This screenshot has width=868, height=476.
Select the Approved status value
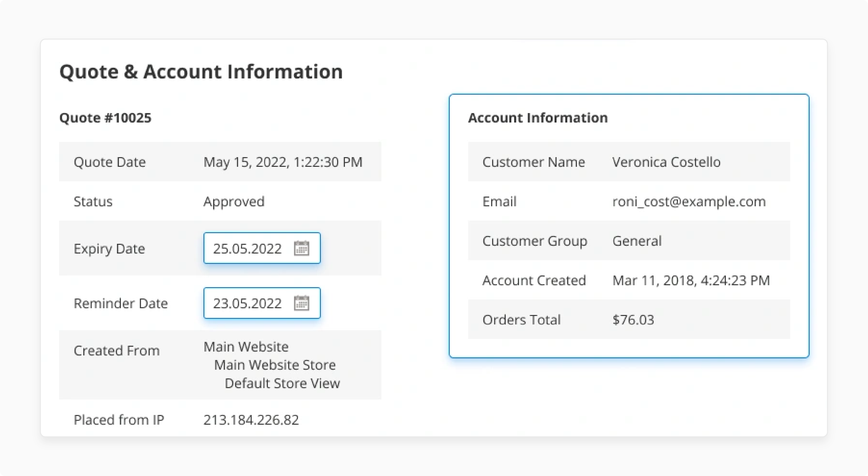pyautogui.click(x=234, y=202)
